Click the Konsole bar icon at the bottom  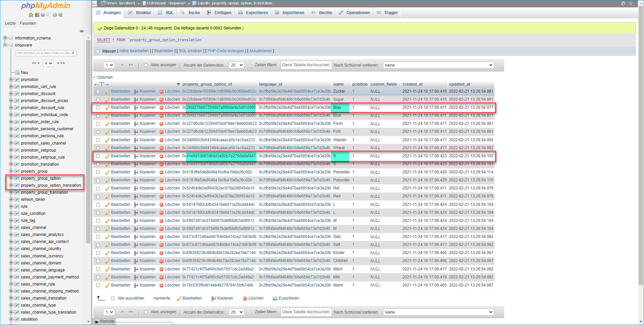coord(97,321)
